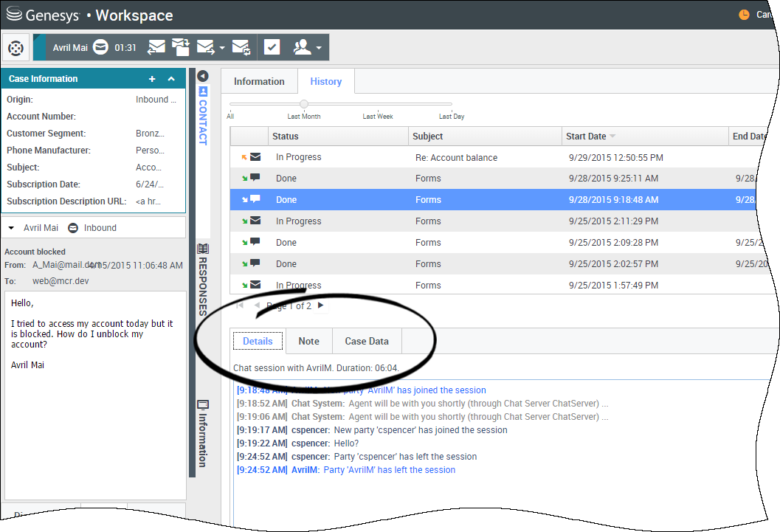Open the Genesys main menu wheel icon
This screenshot has height=532, width=780.
pyautogui.click(x=15, y=48)
